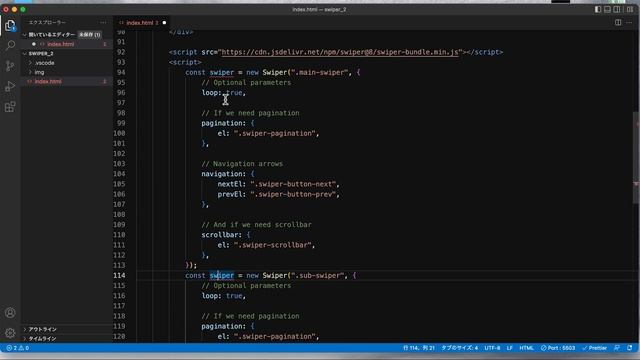Image resolution: width=640 pixels, height=360 pixels.
Task: Click the ".main-swiper" string
Action: 320,73
